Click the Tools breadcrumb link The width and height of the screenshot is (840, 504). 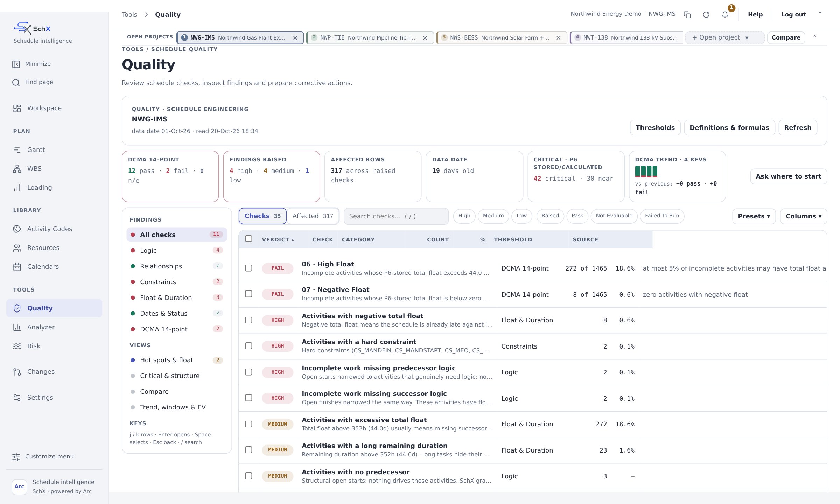click(x=129, y=15)
